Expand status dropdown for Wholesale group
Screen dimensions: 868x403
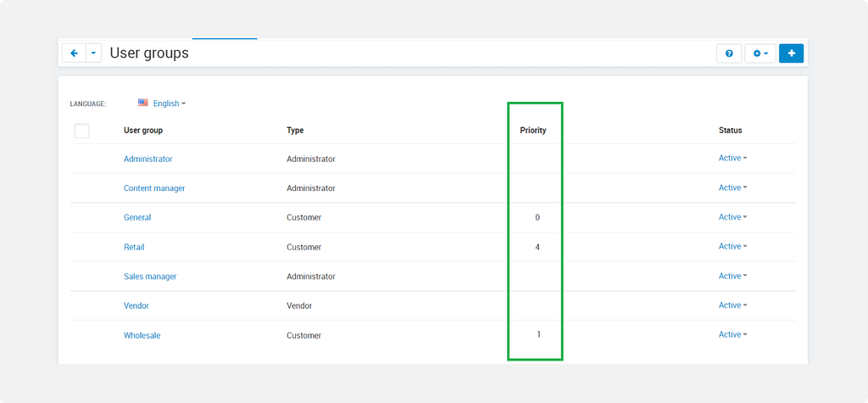click(x=732, y=335)
